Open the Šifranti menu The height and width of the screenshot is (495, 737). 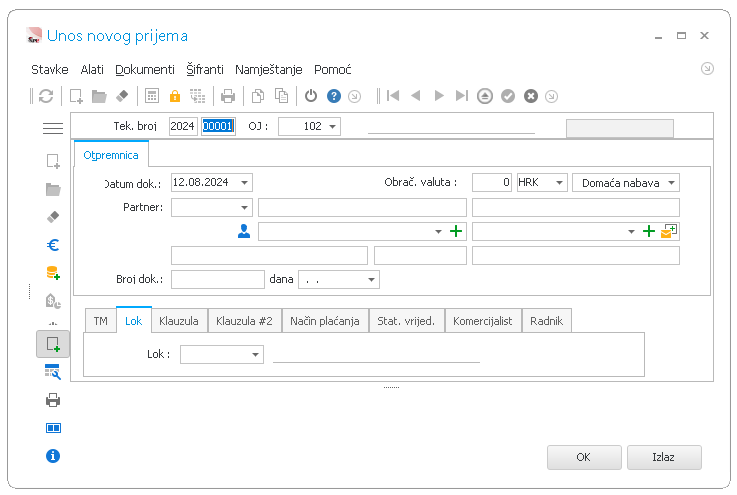click(205, 70)
